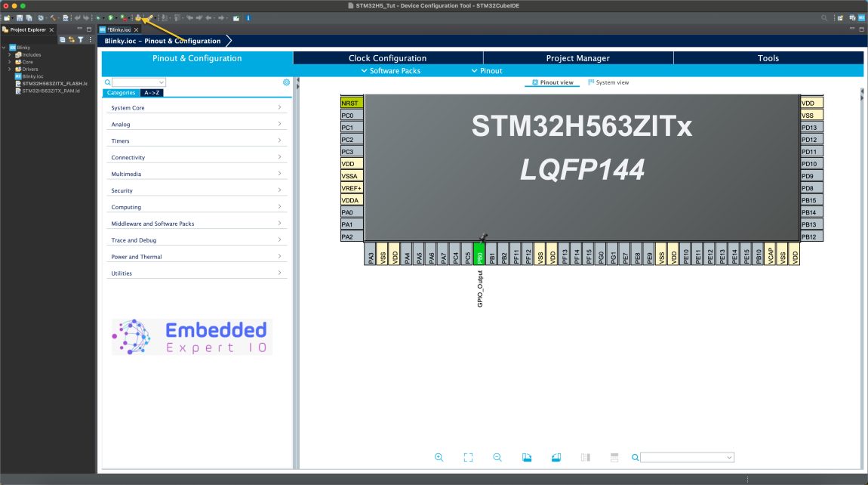Open the Project Manager tab

point(578,57)
